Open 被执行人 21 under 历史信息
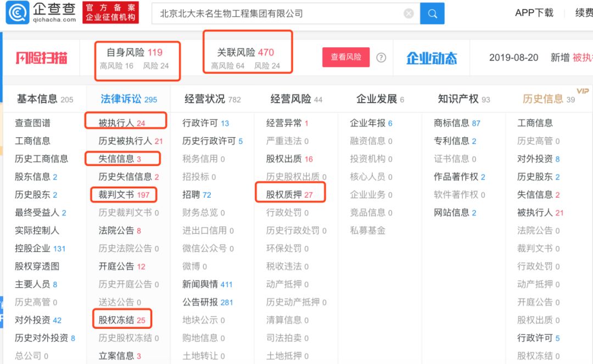This screenshot has width=593, height=364. click(x=540, y=212)
